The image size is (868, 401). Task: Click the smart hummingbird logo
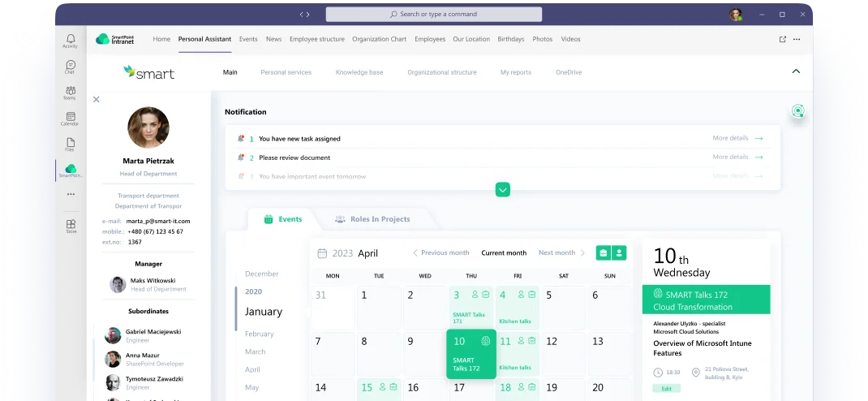tap(149, 72)
